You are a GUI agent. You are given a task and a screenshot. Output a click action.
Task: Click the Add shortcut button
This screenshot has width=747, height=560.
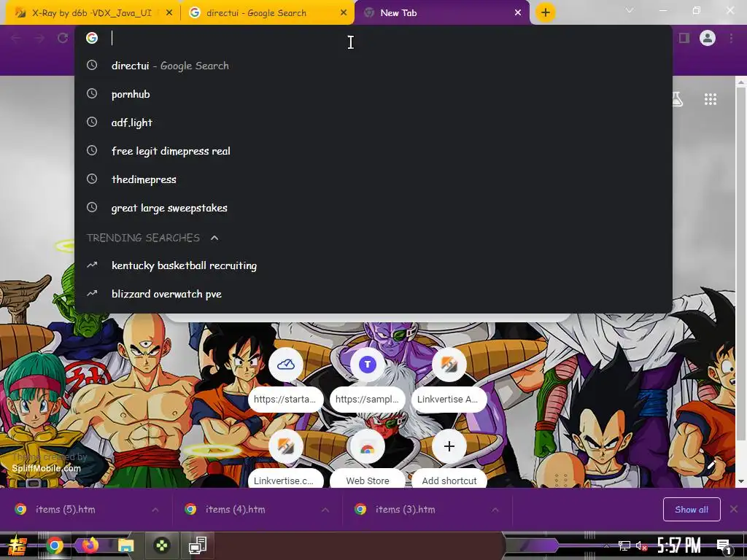(x=449, y=459)
